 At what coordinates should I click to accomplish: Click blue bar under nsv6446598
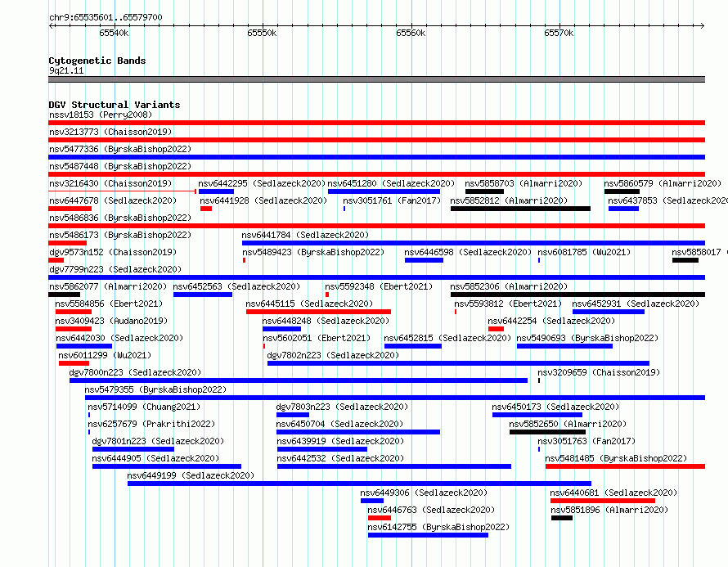point(424,260)
